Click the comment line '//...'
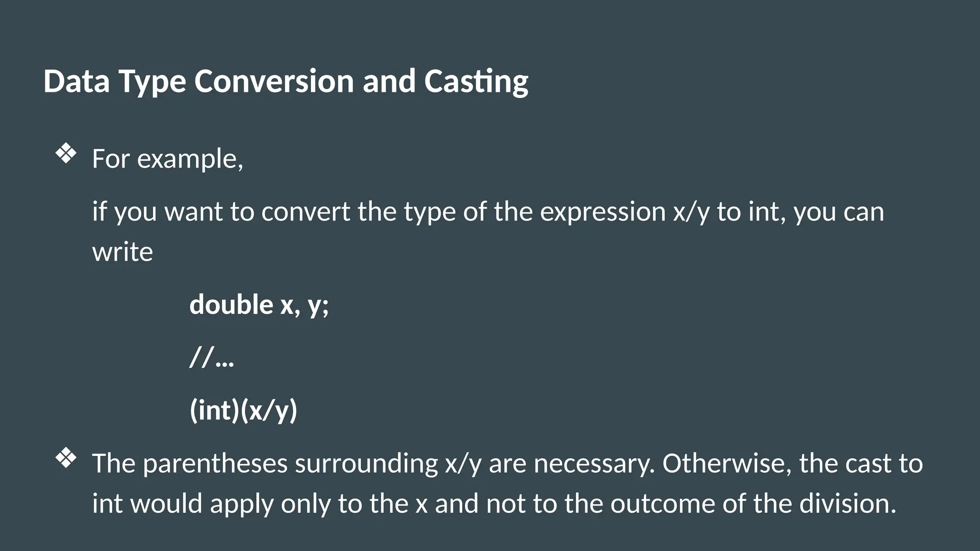 [x=212, y=357]
